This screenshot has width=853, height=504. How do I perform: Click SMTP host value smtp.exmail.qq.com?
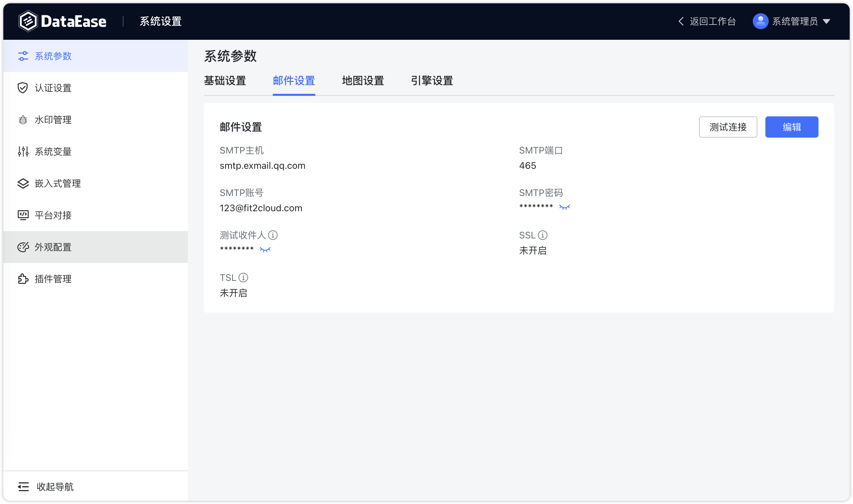point(263,165)
